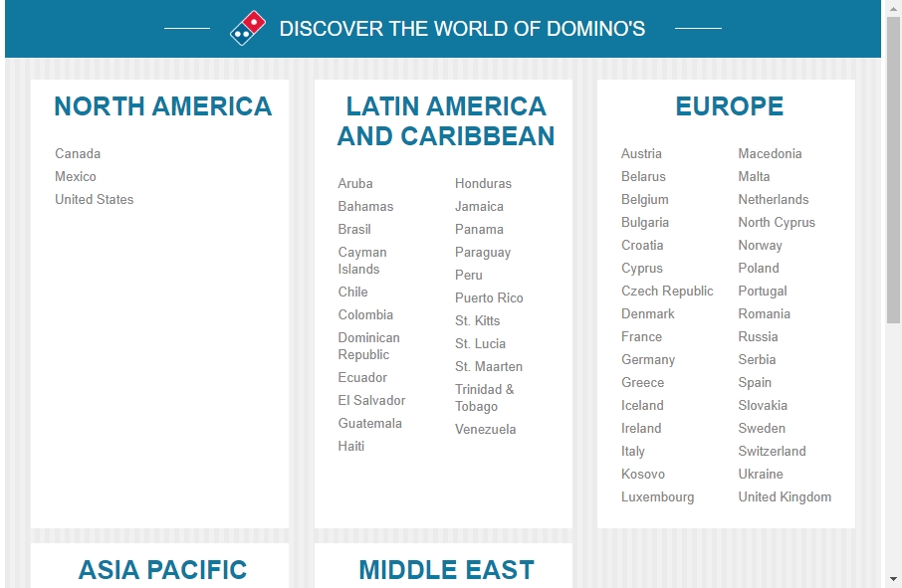Image resolution: width=902 pixels, height=588 pixels.
Task: Open Trinidad & Tobago link
Action: [x=485, y=398]
